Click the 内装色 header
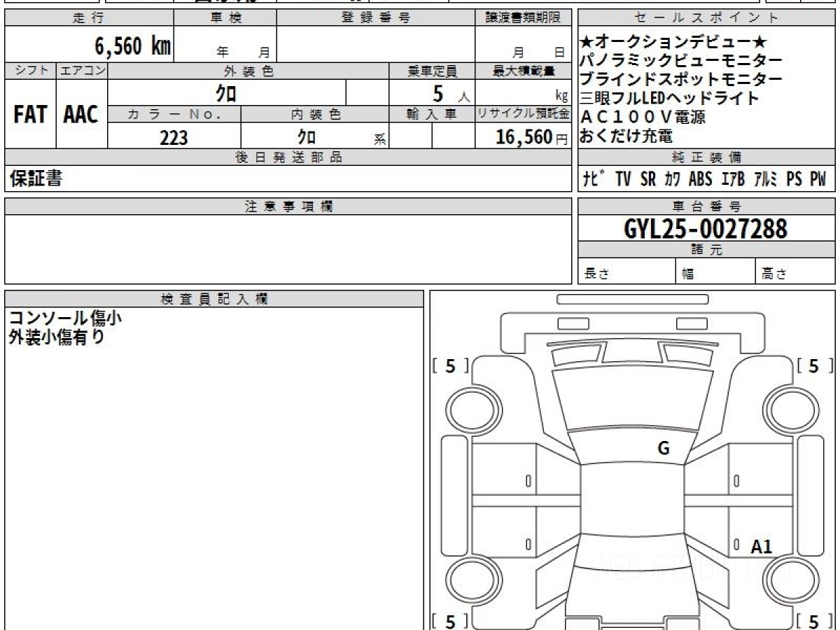 click(x=315, y=115)
